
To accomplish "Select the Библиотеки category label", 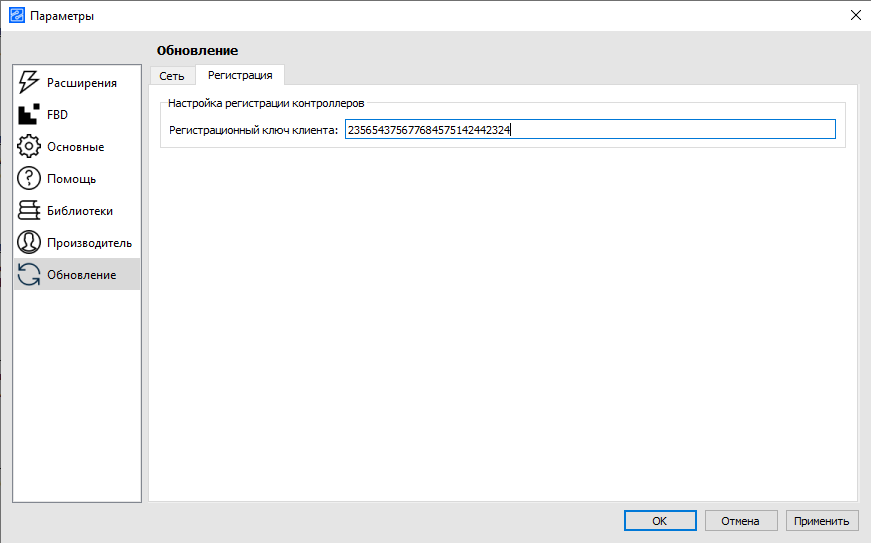I will [80, 211].
